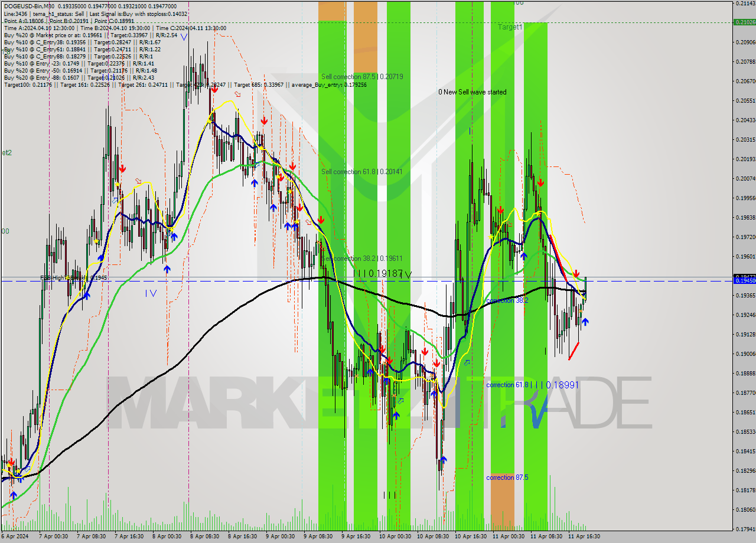756x543 pixels.
Task: Click the '0 New Sell wave started' label
Action: tap(472, 92)
